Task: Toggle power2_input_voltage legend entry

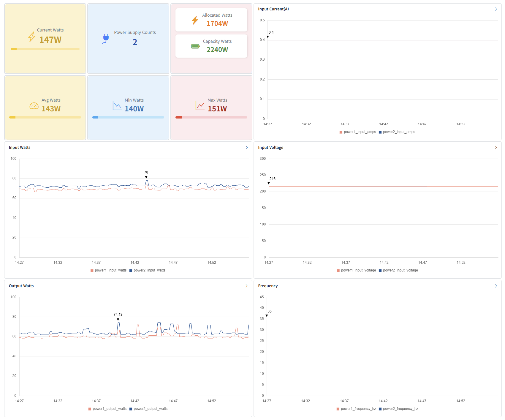Action: tap(398, 270)
